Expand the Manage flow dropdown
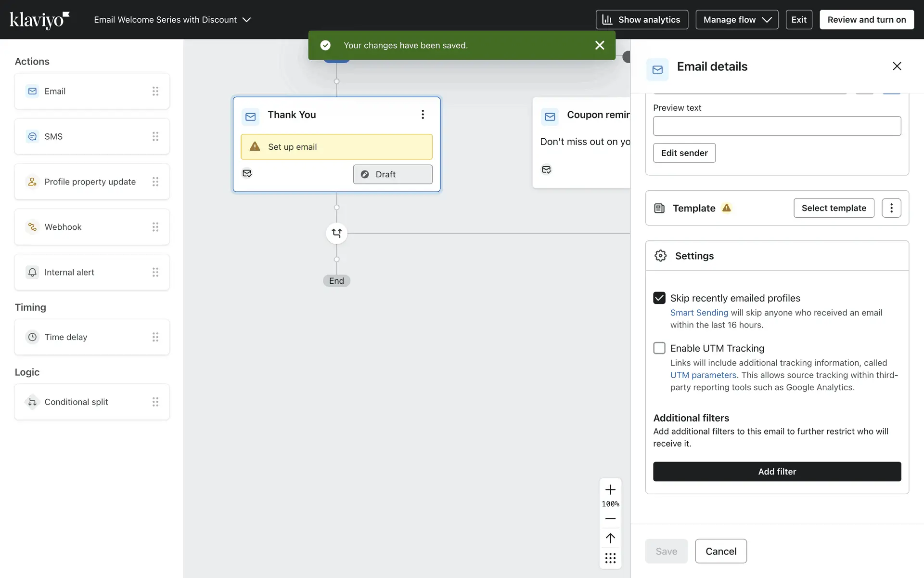924x578 pixels. pyautogui.click(x=736, y=20)
